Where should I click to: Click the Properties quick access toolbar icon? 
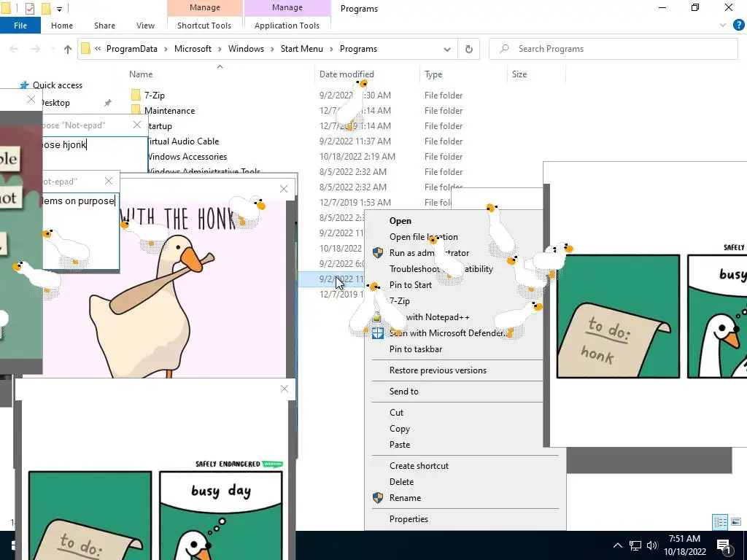coord(29,9)
